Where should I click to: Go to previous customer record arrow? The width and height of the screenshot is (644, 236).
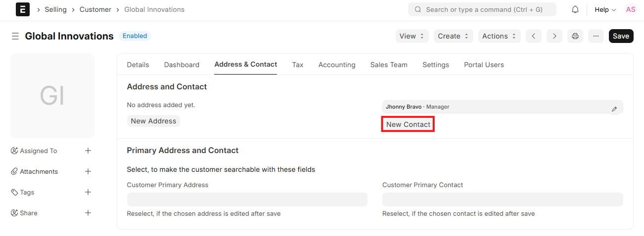pos(533,36)
